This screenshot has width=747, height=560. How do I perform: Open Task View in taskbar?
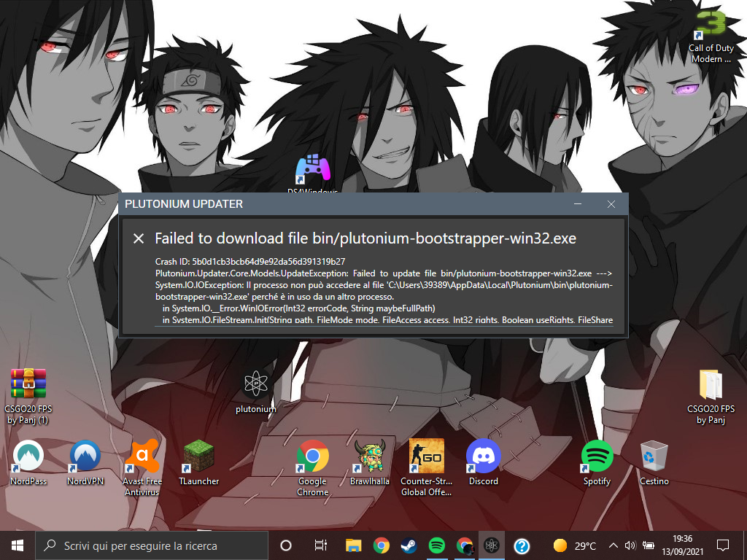pyautogui.click(x=321, y=545)
